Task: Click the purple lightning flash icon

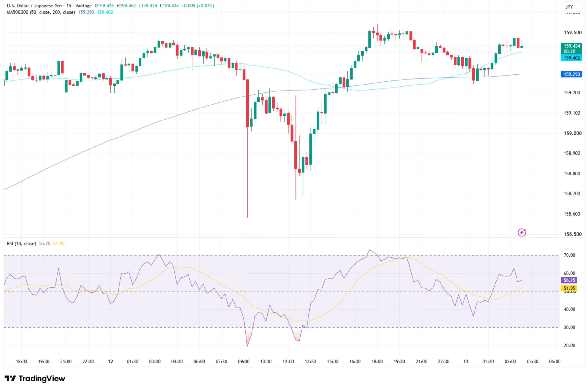Action: point(522,233)
